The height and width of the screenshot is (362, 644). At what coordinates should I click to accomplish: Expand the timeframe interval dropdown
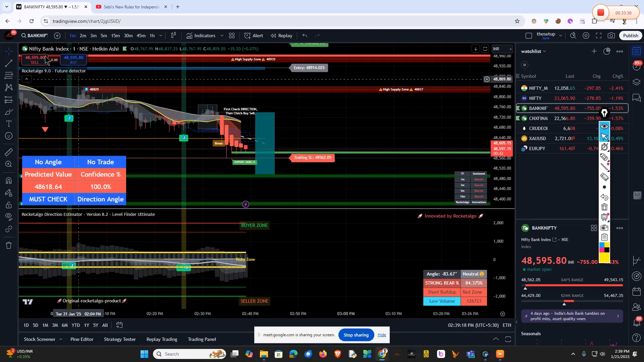pos(161,36)
